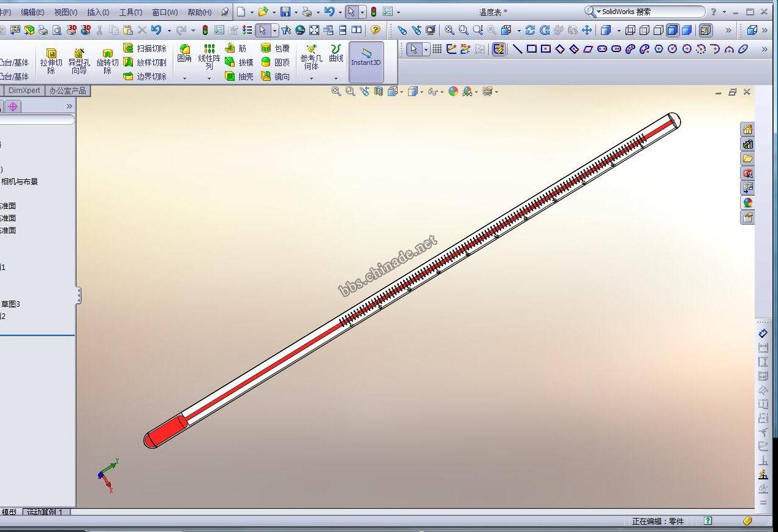This screenshot has width=778, height=532.
Task: Expand the dropdown arrow under 曲线
Action: 336,78
